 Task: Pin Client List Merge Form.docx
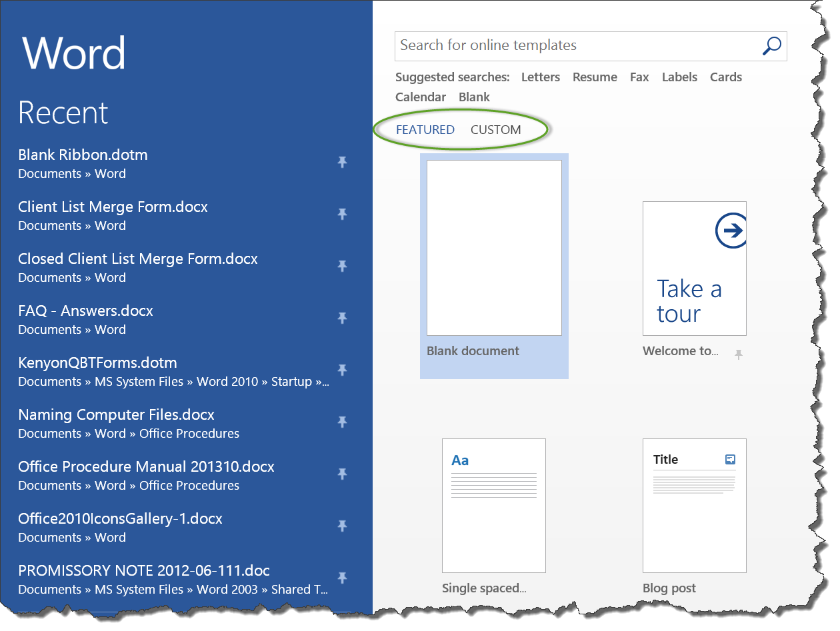tap(342, 214)
